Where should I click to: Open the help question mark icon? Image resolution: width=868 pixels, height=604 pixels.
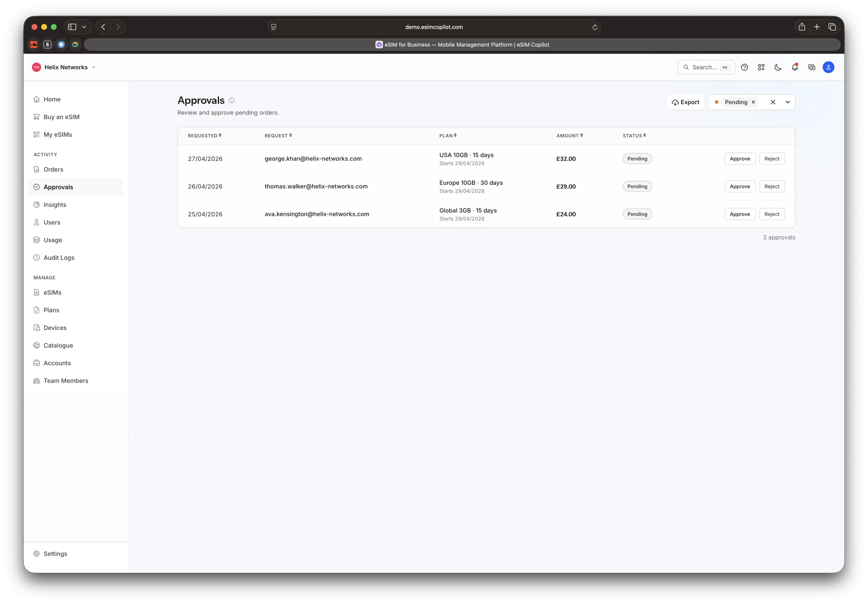(x=744, y=67)
